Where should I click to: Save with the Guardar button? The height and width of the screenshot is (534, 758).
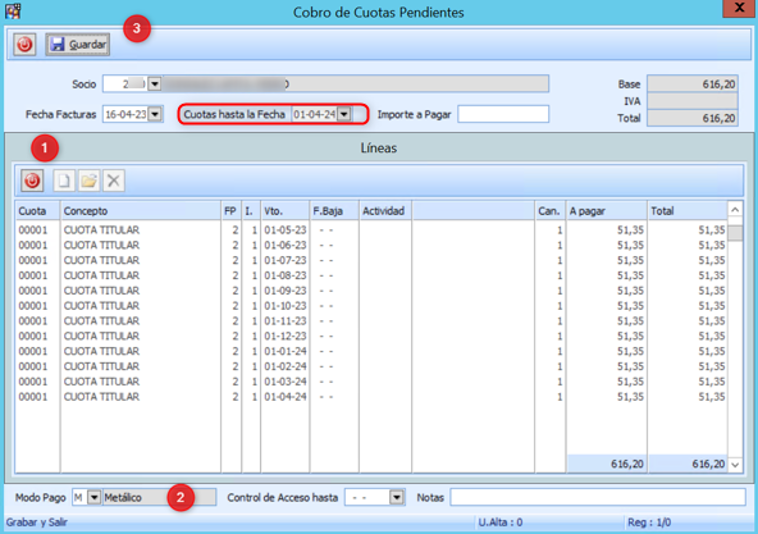click(78, 44)
